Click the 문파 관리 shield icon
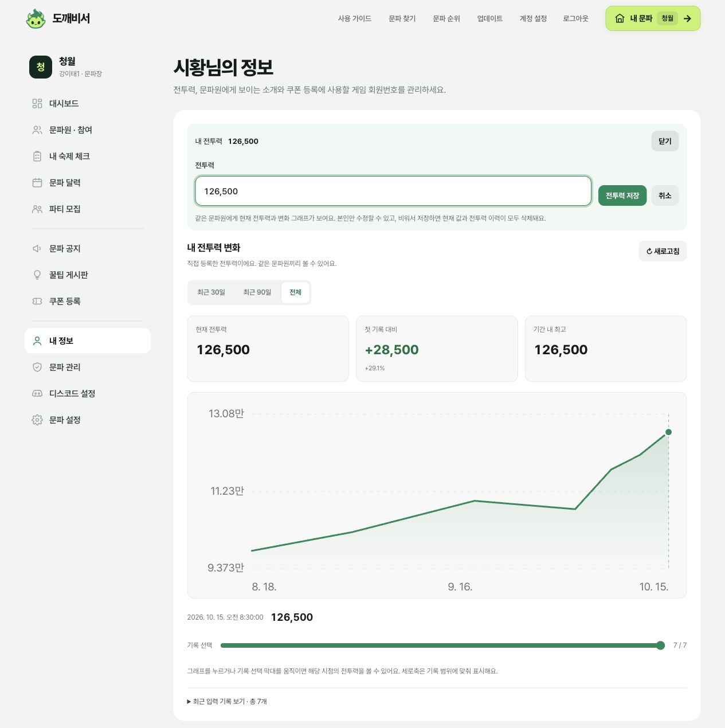 pos(37,367)
